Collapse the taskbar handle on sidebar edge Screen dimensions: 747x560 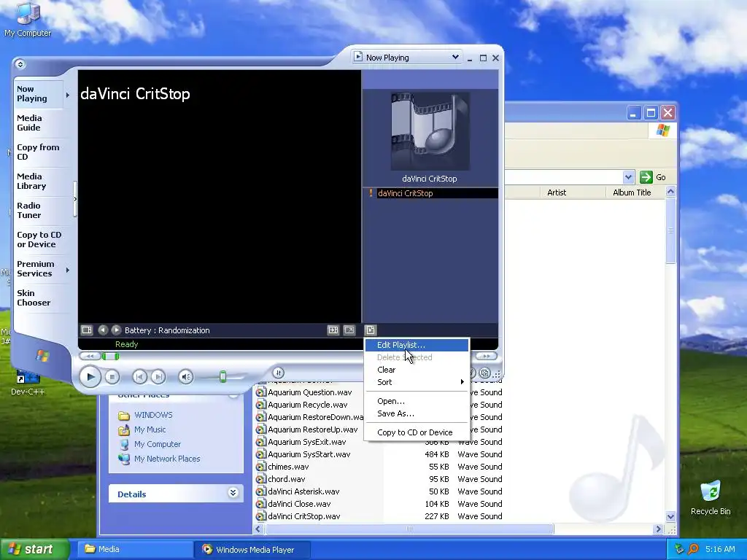[75, 199]
